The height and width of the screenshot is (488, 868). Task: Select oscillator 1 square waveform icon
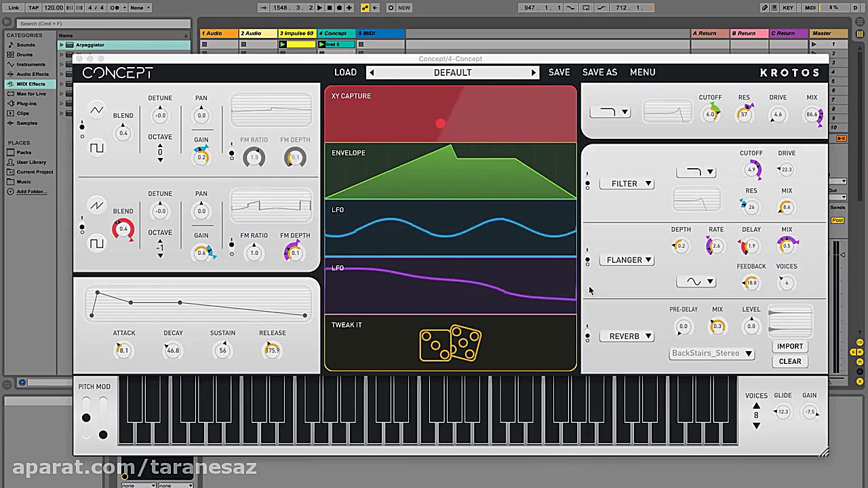97,148
